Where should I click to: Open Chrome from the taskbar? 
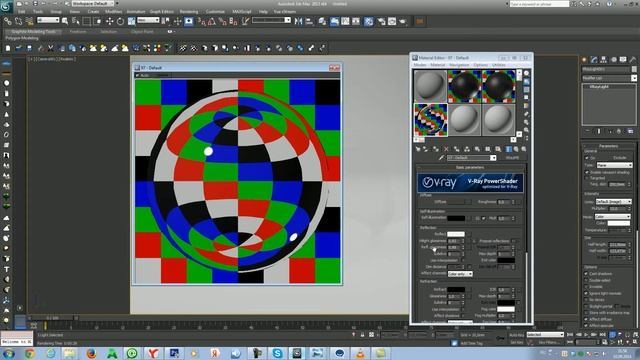(29, 353)
